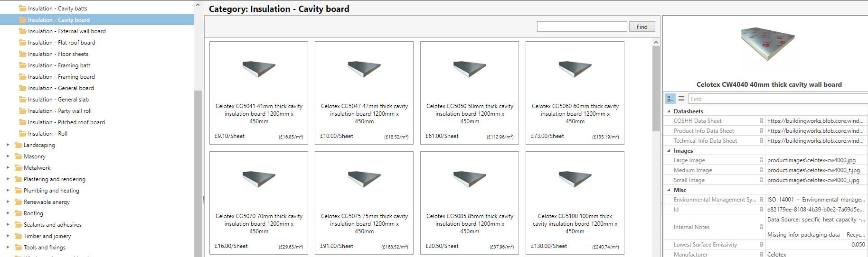Click lock icon beside Lowest Surface Emissivity

pyautogui.click(x=761, y=245)
